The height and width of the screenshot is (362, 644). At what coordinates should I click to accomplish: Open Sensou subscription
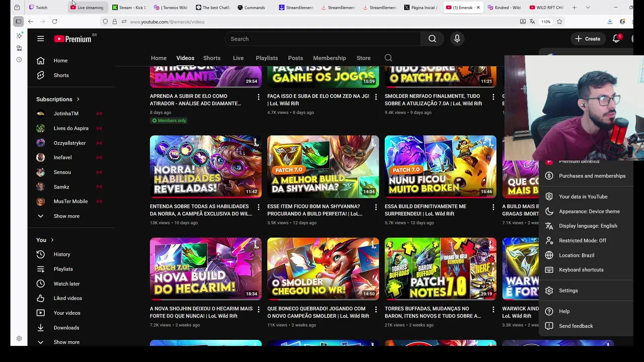[x=71, y=172]
